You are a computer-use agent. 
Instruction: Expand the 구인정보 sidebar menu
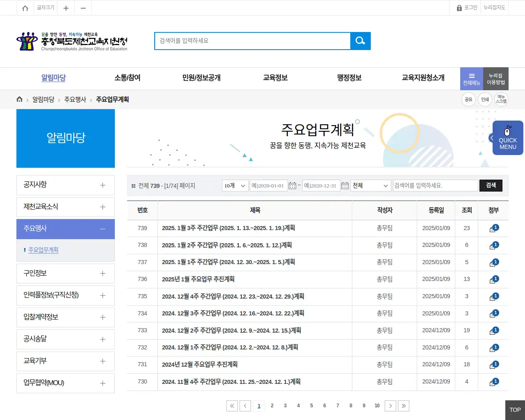[66, 274]
